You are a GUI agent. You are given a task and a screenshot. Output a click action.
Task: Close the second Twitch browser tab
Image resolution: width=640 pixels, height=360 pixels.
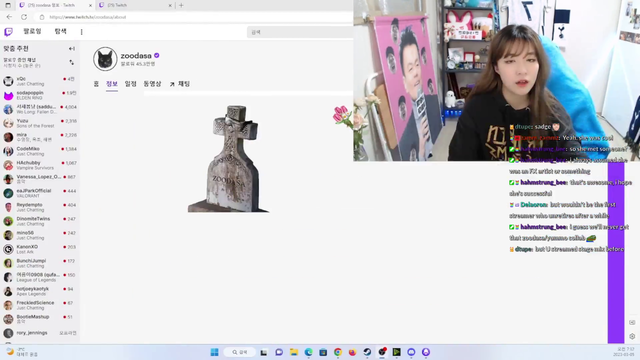pos(170,5)
